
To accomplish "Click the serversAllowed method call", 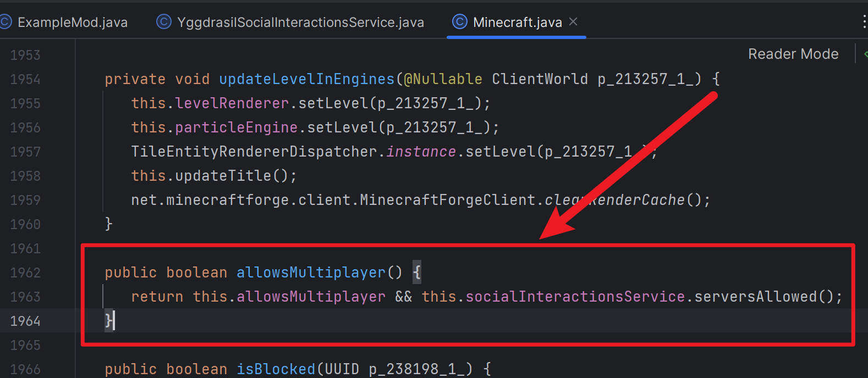I will tap(756, 297).
